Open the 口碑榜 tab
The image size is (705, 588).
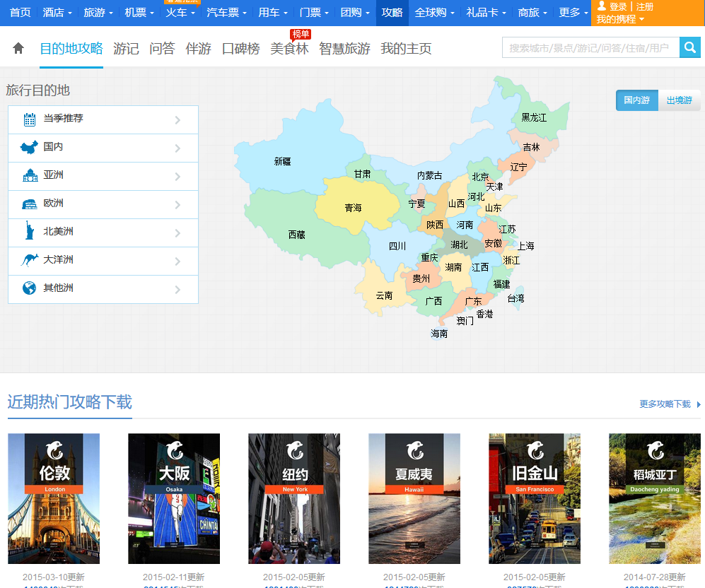click(x=241, y=49)
